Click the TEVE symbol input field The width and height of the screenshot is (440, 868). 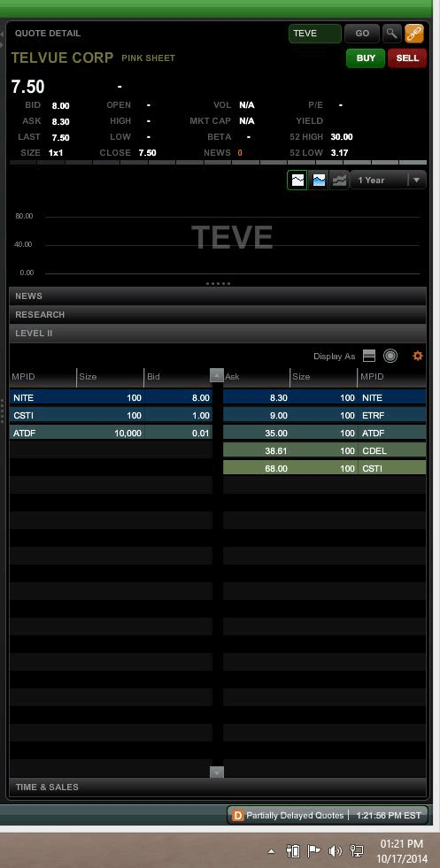(x=315, y=34)
